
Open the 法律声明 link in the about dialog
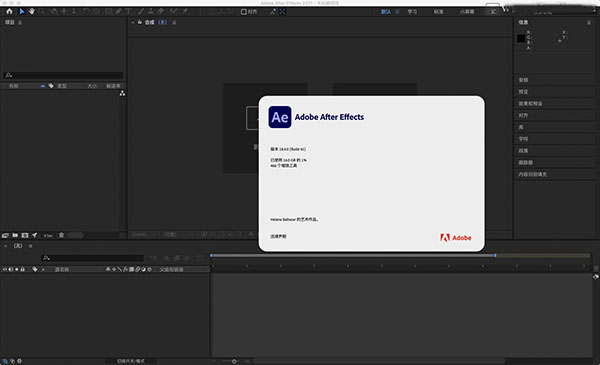coord(278,236)
